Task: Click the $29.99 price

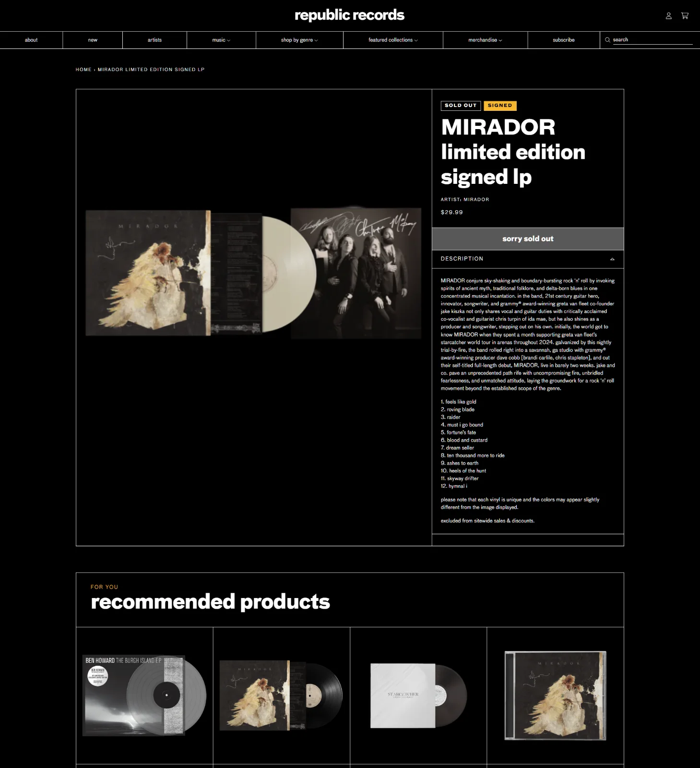Action: (x=452, y=212)
